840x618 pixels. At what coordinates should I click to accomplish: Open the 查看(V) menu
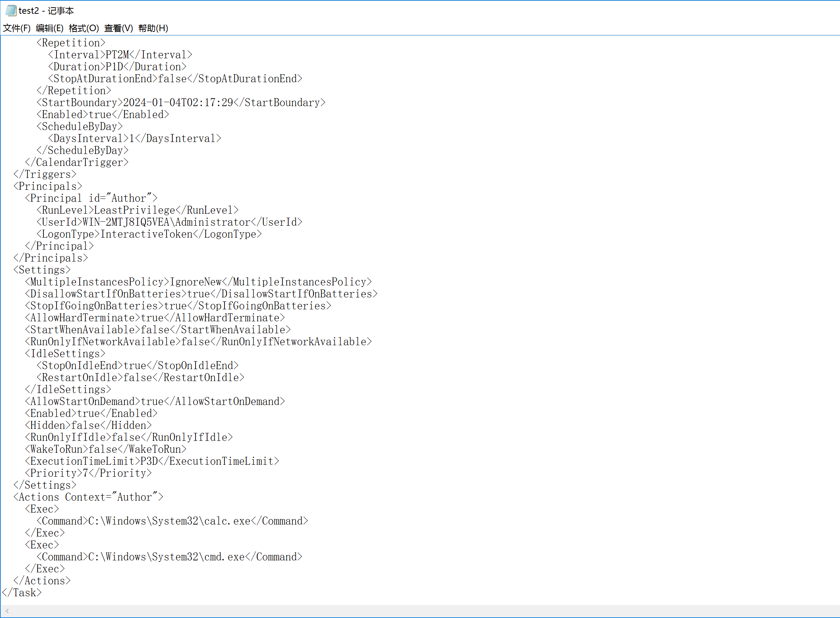(x=118, y=28)
